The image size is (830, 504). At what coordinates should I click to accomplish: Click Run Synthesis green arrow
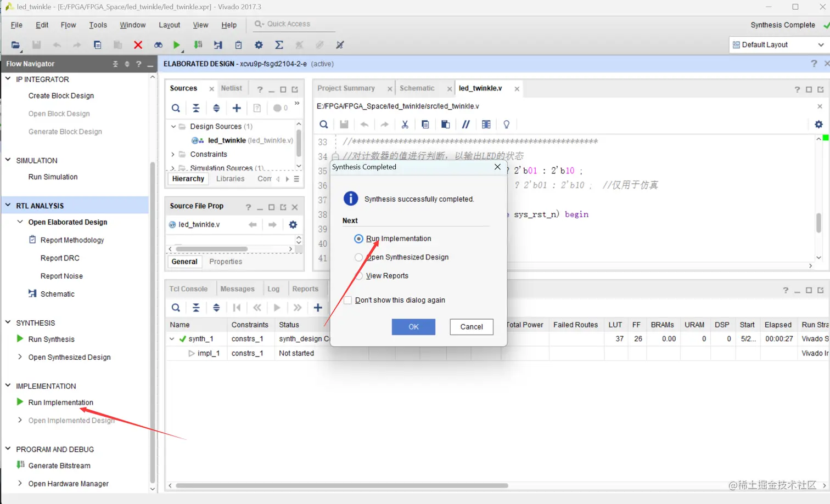pyautogui.click(x=20, y=339)
